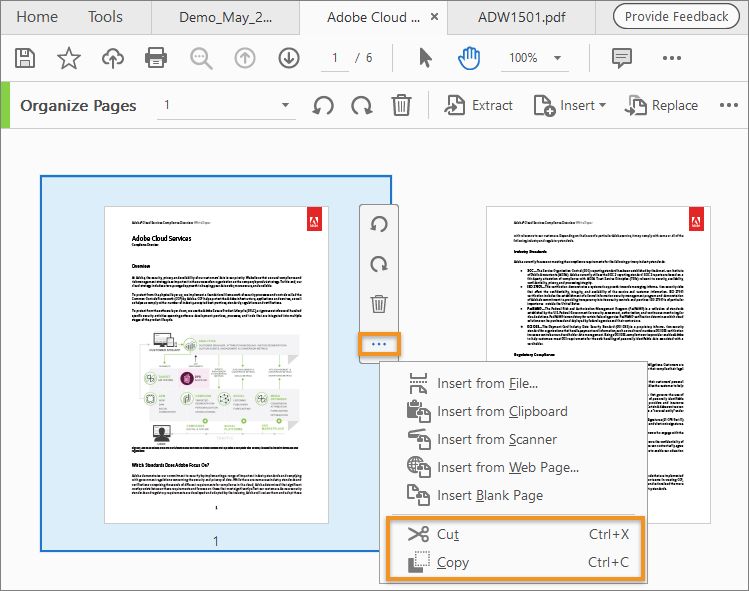Switch to Tools tab
The image size is (749, 591).
(x=105, y=17)
